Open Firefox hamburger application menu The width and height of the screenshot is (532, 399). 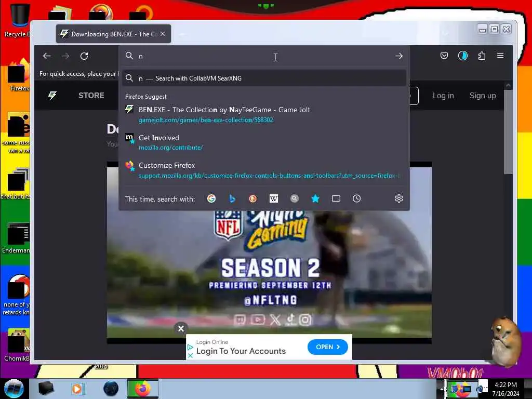(500, 55)
